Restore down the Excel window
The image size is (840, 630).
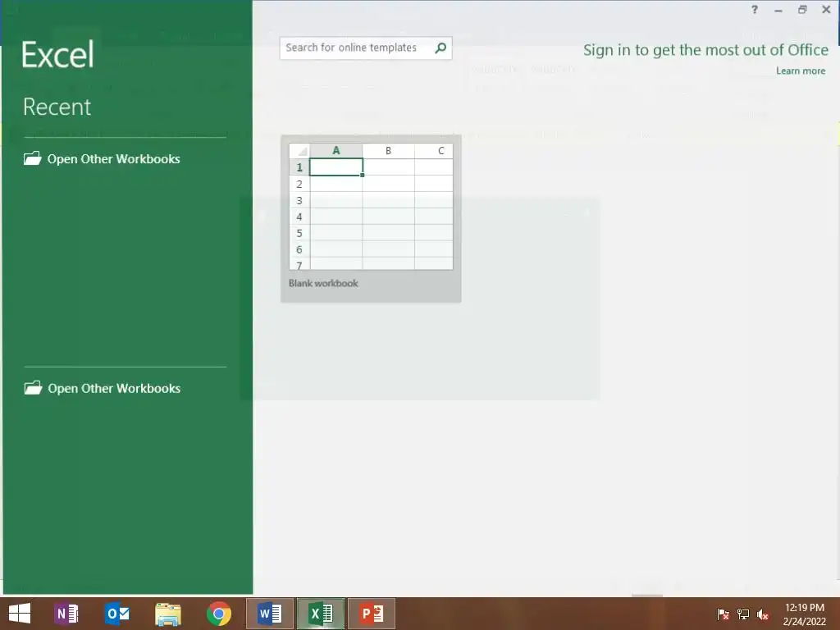tap(802, 9)
